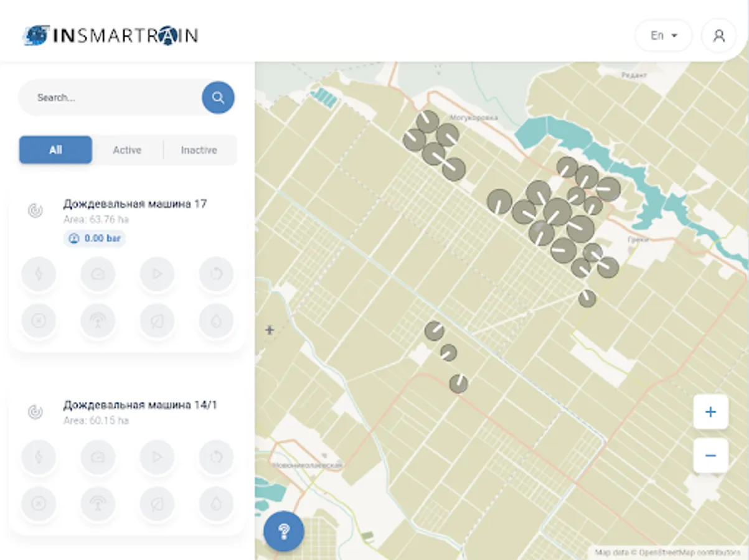
Task: Click the water drop icon for машина 17
Action: coord(216,321)
